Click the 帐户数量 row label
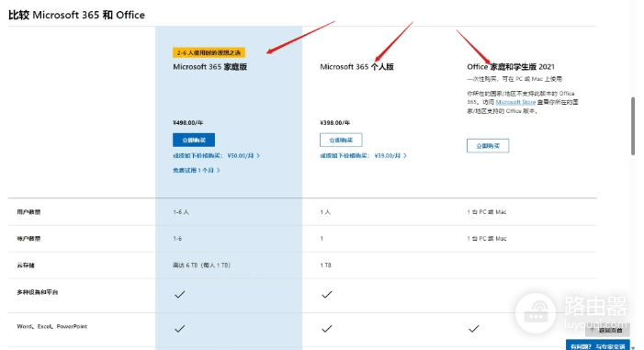 coord(28,239)
